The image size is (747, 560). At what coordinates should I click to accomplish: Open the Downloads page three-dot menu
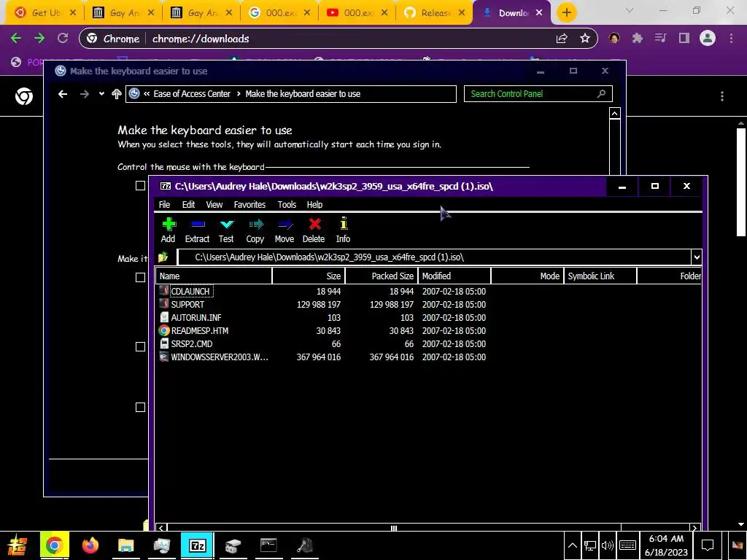click(x=722, y=96)
